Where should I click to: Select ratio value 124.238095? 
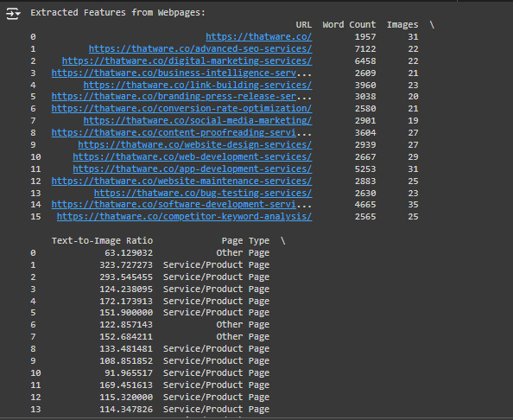click(126, 290)
